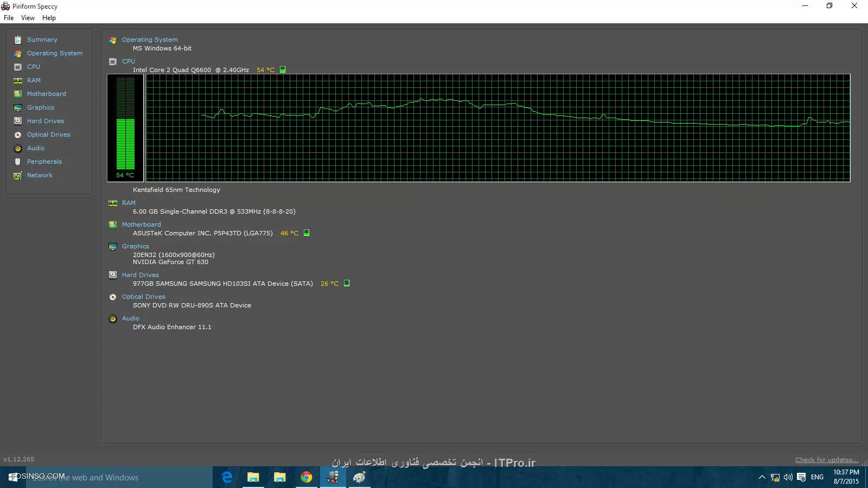
Task: Click the Search the web and Windows box
Action: coord(119,477)
